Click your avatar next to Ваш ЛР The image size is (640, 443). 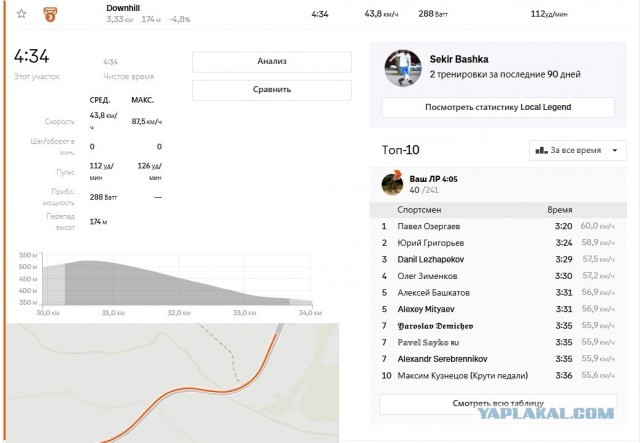pos(392,184)
